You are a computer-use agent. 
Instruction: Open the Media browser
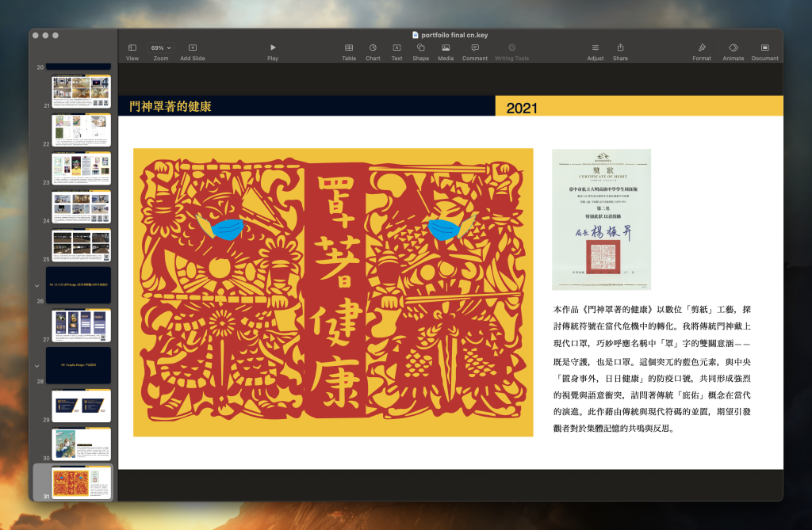(x=445, y=48)
